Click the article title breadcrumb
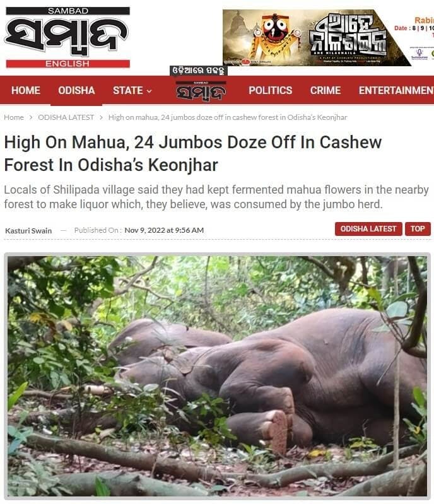 point(228,117)
